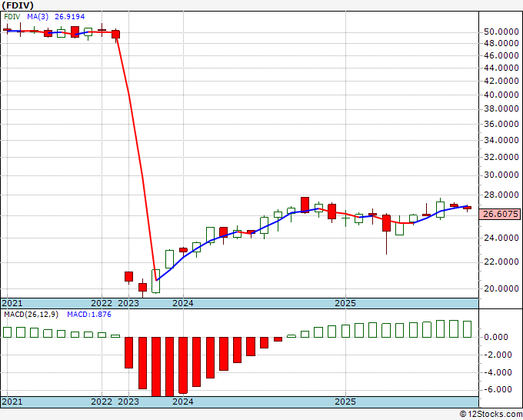Image resolution: width=523 pixels, height=420 pixels.
Task: Click the 50.0000 price axis label
Action: (501, 32)
